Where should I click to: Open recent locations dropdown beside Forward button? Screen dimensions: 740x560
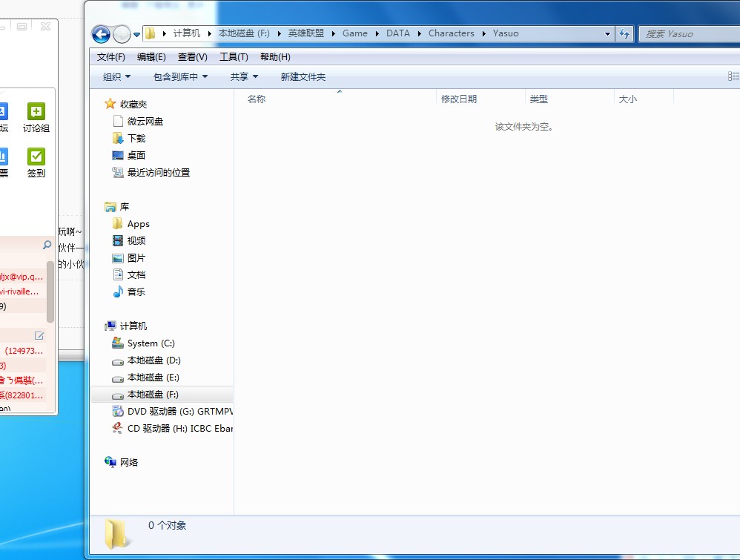[x=137, y=34]
